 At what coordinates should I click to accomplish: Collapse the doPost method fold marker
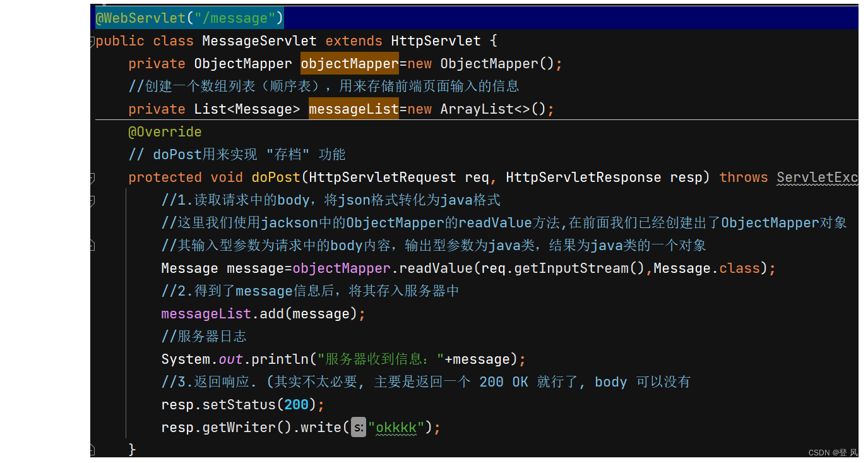click(92, 178)
